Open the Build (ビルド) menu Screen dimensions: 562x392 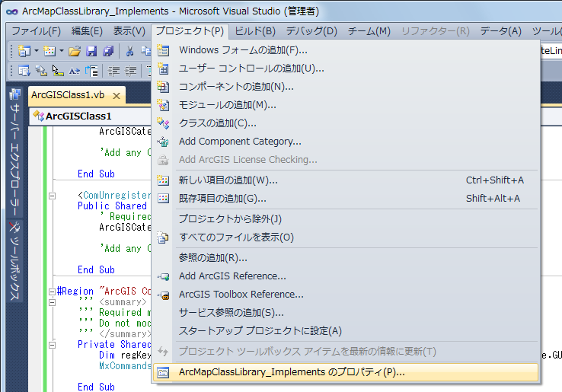[255, 31]
